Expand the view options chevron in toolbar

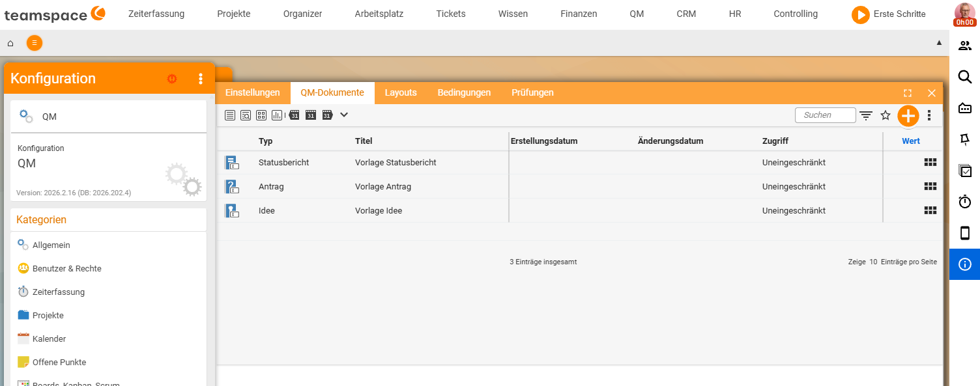coord(344,115)
